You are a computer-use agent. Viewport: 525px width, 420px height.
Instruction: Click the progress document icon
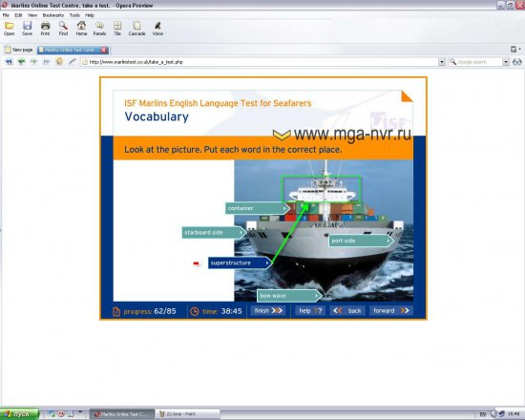click(x=116, y=311)
